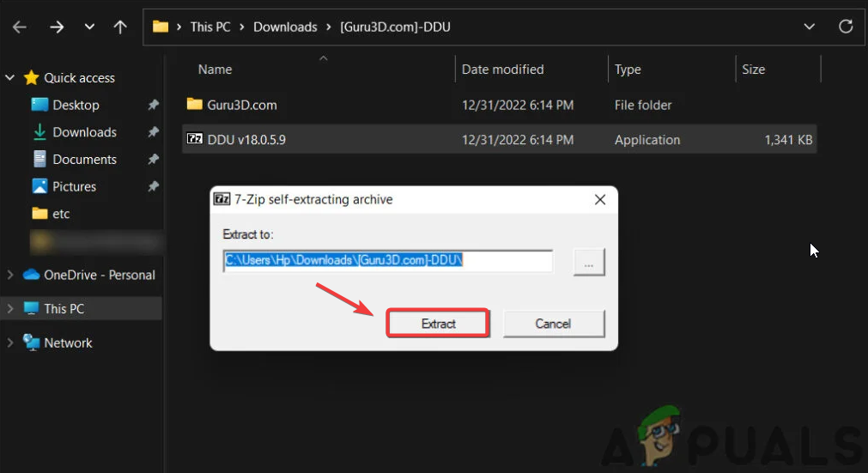The image size is (868, 473).
Task: Close the 7-Zip self-extracting archive dialog
Action: click(600, 200)
